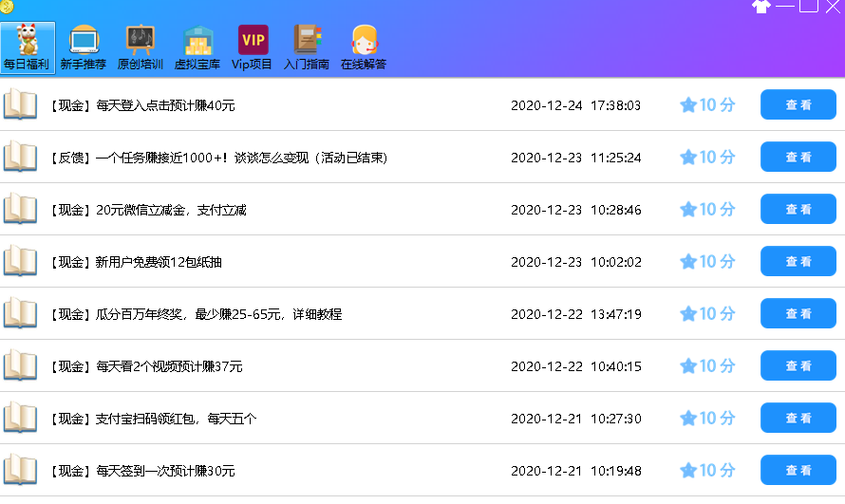845x504 pixels.
Task: Open the Vip项目 icon
Action: pos(253,47)
